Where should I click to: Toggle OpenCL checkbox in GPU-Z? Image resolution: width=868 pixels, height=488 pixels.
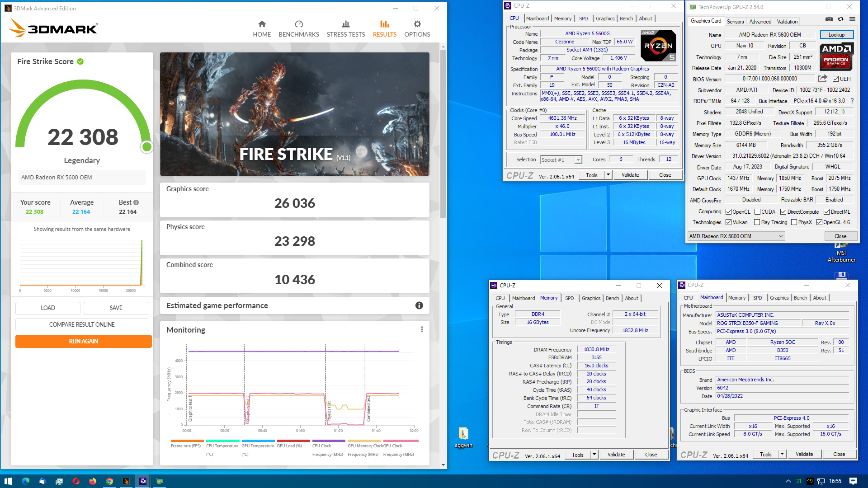tap(728, 212)
